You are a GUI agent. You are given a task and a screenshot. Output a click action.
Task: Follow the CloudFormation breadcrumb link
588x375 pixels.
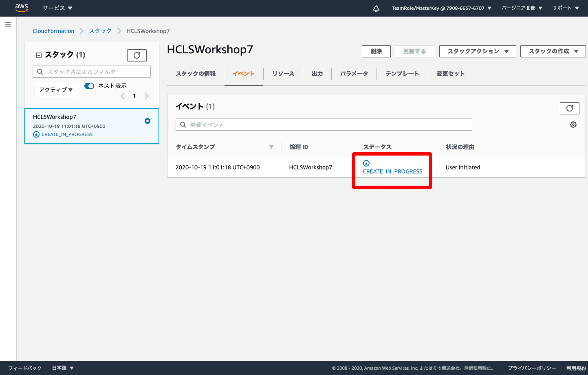(53, 31)
